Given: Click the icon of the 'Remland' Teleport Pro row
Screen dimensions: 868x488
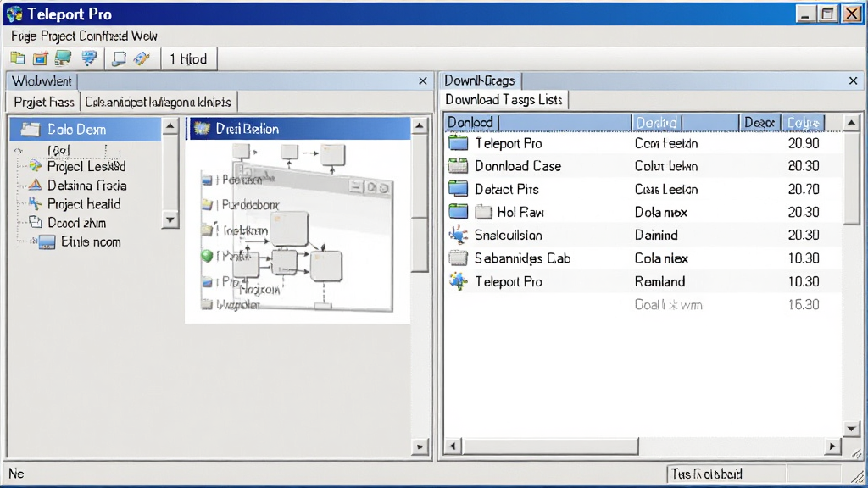Looking at the screenshot, I should click(x=458, y=281).
